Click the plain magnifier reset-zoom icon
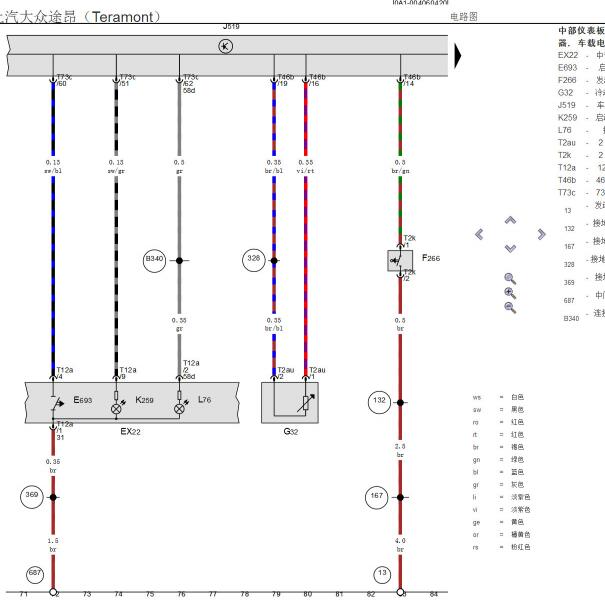Image resolution: width=605 pixels, height=607 pixels. (x=510, y=278)
